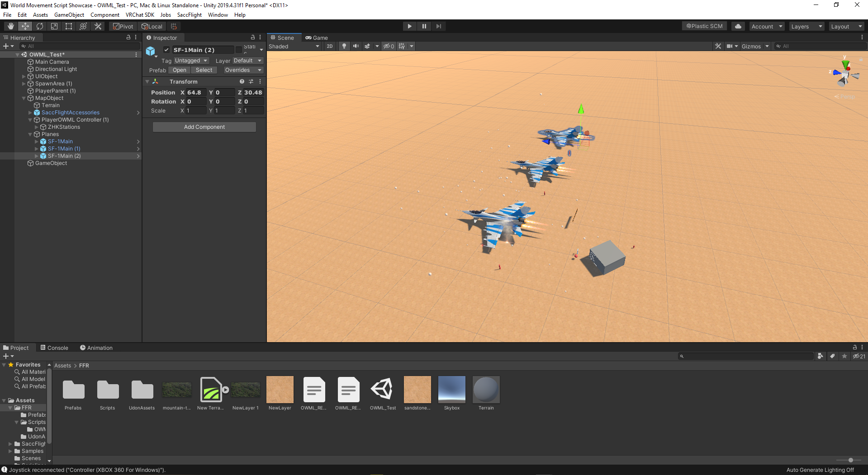Lock the Inspector panel
The width and height of the screenshot is (868, 475).
pos(253,38)
